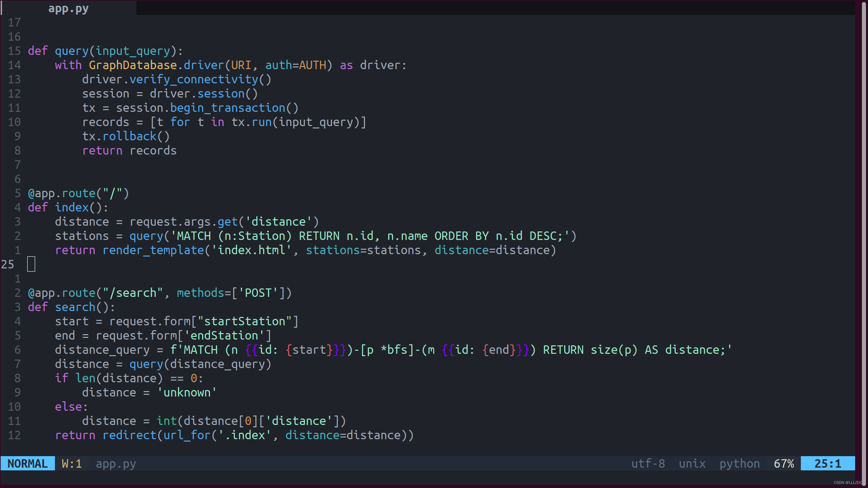Viewport: 868px width, 488px height.
Task: Click 'stations=stations' keyword argument
Action: 363,250
